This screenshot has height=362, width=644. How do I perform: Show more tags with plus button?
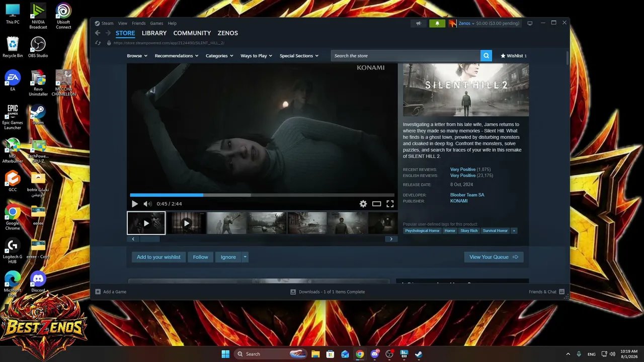point(514,231)
